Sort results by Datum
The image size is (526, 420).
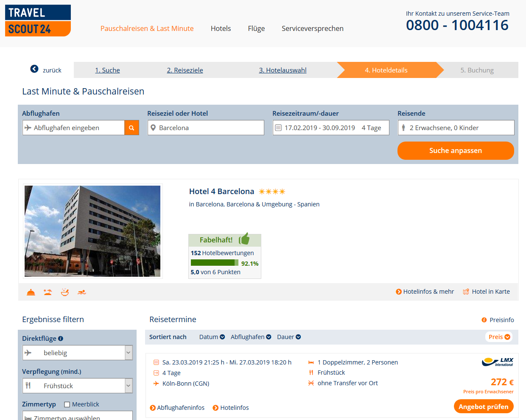point(212,337)
